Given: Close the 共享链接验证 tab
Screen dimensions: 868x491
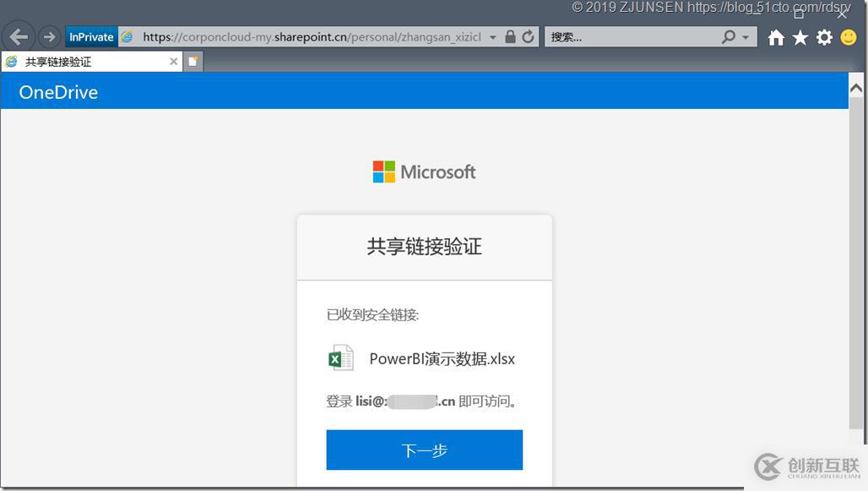Looking at the screenshot, I should [x=173, y=62].
